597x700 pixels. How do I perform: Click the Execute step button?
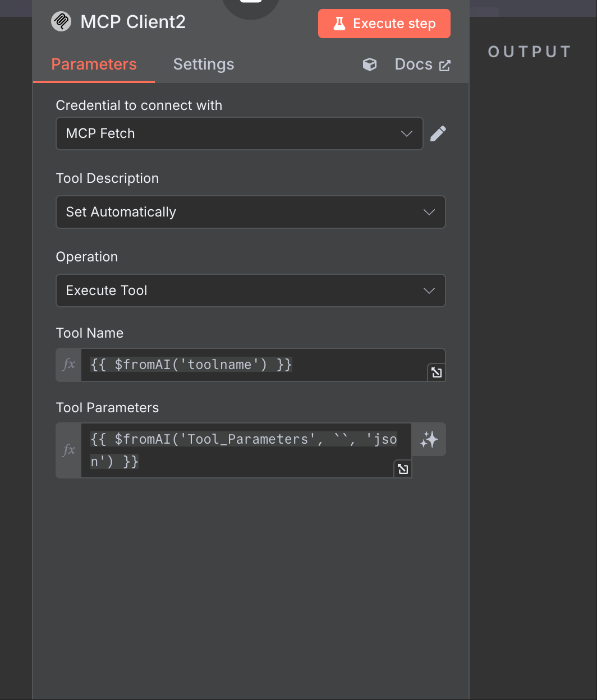click(384, 24)
